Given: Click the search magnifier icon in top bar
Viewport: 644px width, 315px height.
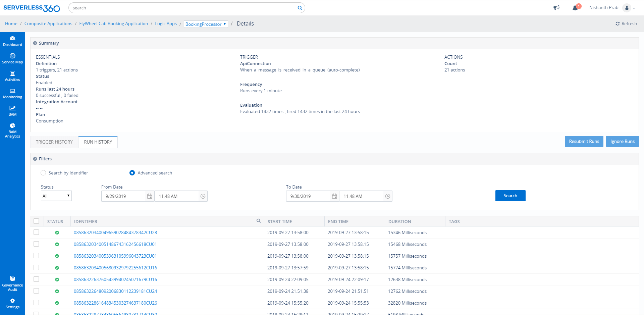Looking at the screenshot, I should click(300, 8).
